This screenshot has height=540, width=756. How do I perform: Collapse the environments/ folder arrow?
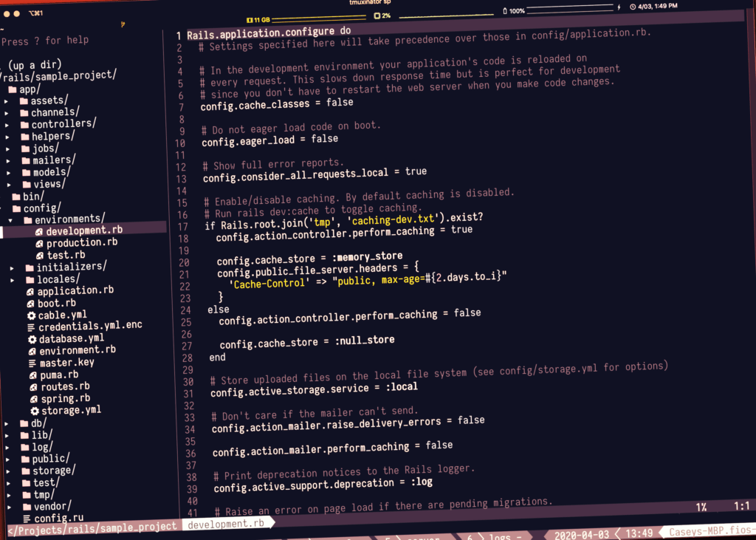tap(10, 221)
